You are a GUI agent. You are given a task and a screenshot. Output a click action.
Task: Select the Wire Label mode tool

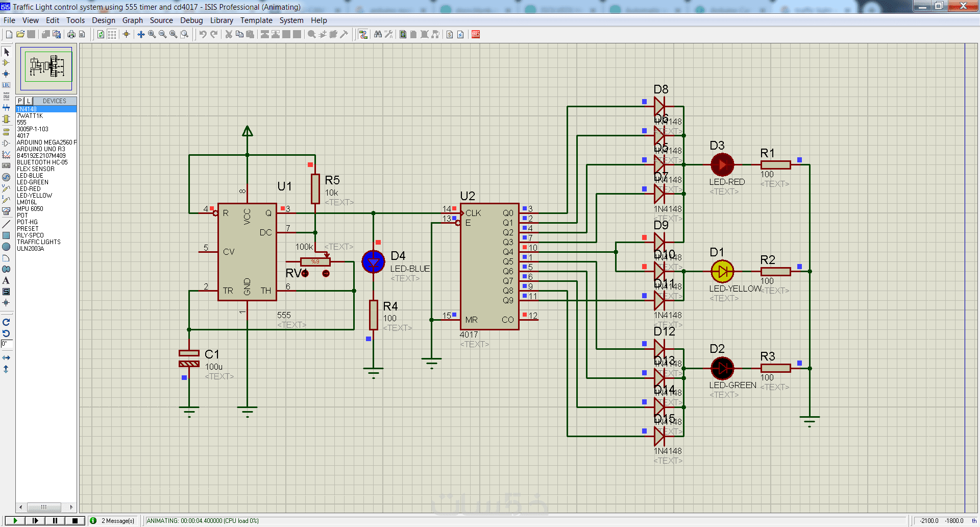coord(6,85)
